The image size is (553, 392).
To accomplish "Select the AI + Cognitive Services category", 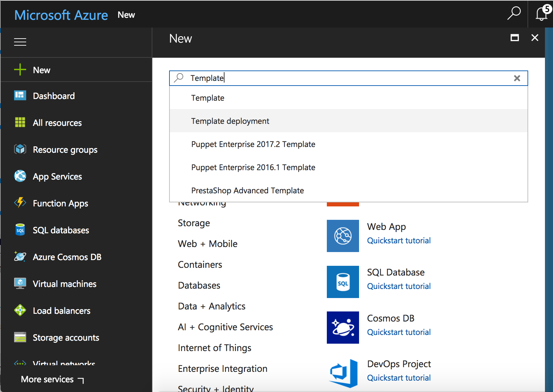I will pyautogui.click(x=225, y=327).
